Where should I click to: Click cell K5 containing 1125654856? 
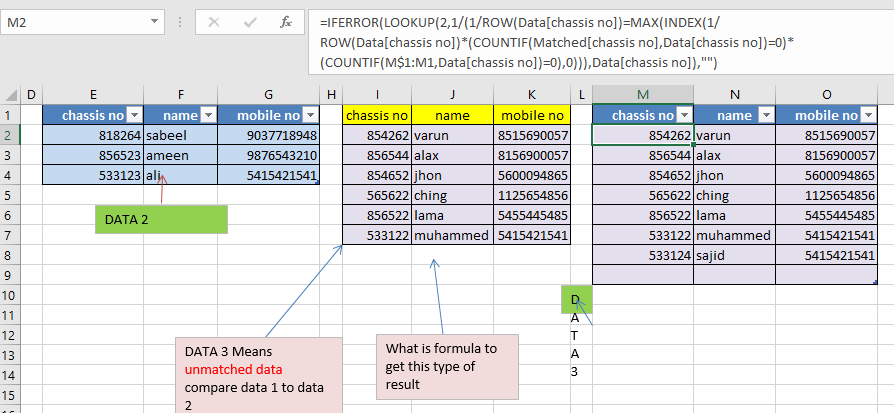tap(532, 196)
